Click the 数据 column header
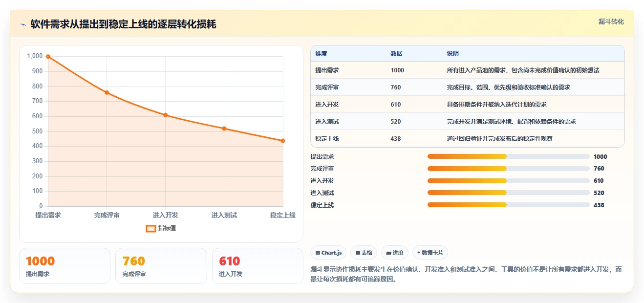The width and height of the screenshot is (644, 303). (x=397, y=54)
